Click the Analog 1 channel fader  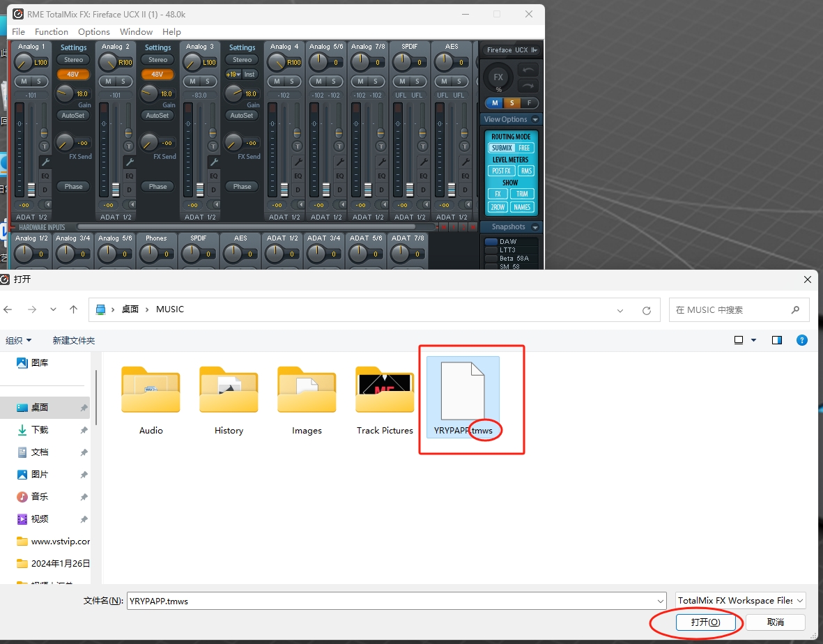coord(31,190)
